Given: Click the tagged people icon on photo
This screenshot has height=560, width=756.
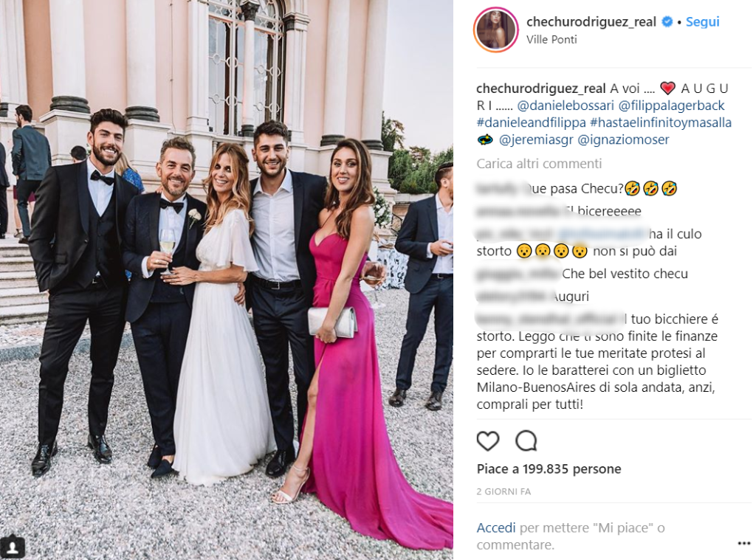Looking at the screenshot, I should pos(12,547).
